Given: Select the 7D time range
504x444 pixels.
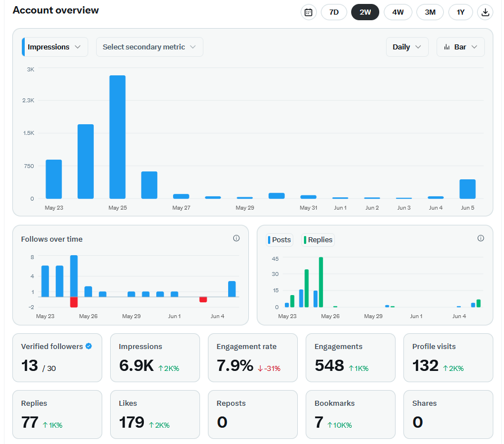Looking at the screenshot, I should pos(334,12).
